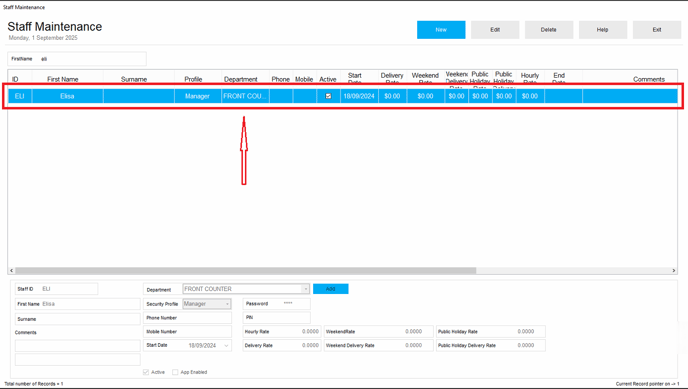This screenshot has height=389, width=688.
Task: Click the Start Date column header
Action: (355, 79)
